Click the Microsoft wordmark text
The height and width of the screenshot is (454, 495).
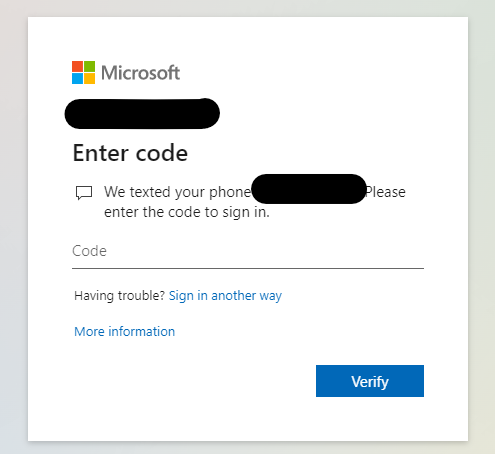click(140, 73)
